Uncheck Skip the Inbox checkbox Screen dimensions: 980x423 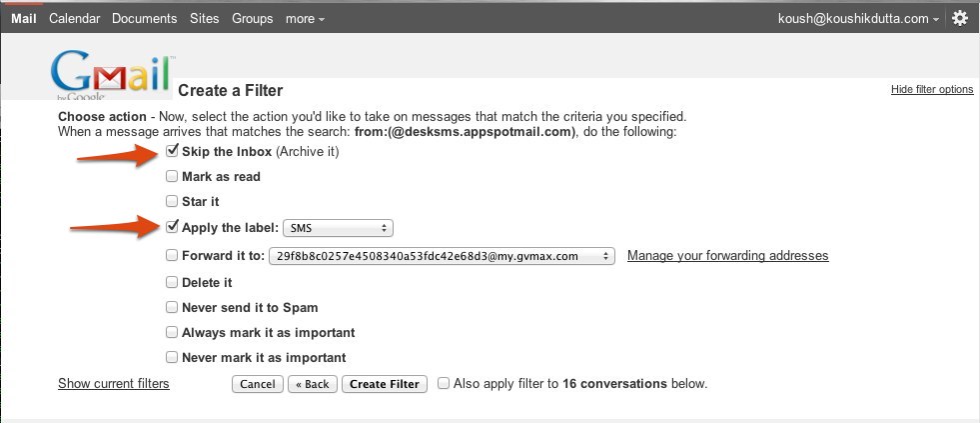[x=173, y=151]
